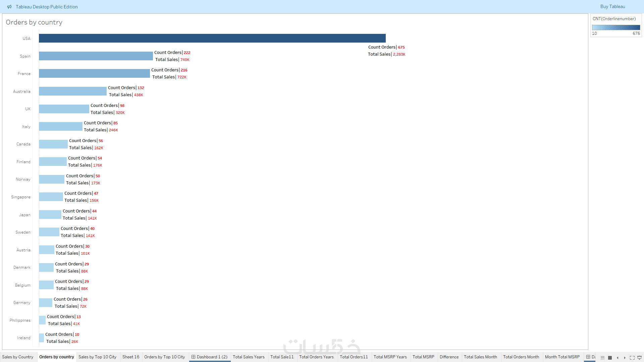Viewport: 644px width, 362px height.
Task: Click the Buy Tableau link
Action: pos(612,7)
